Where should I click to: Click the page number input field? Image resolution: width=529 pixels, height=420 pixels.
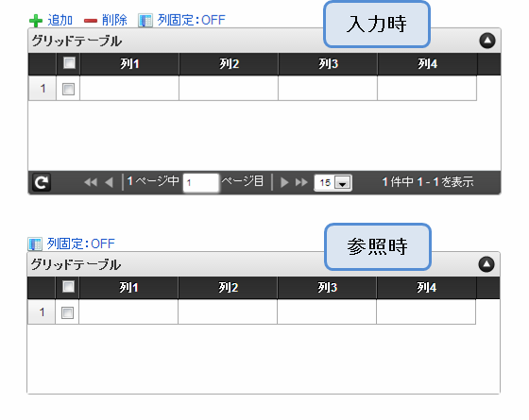click(x=200, y=183)
